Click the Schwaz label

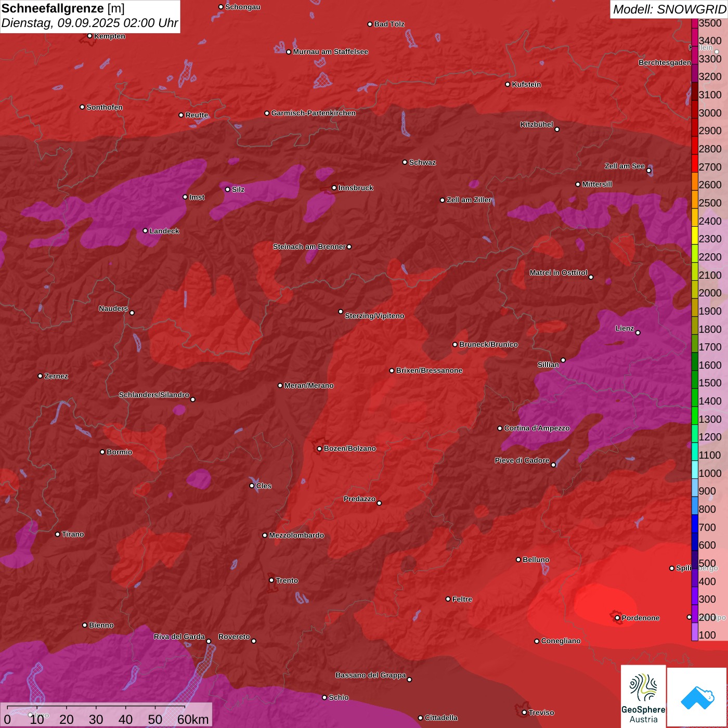422,162
